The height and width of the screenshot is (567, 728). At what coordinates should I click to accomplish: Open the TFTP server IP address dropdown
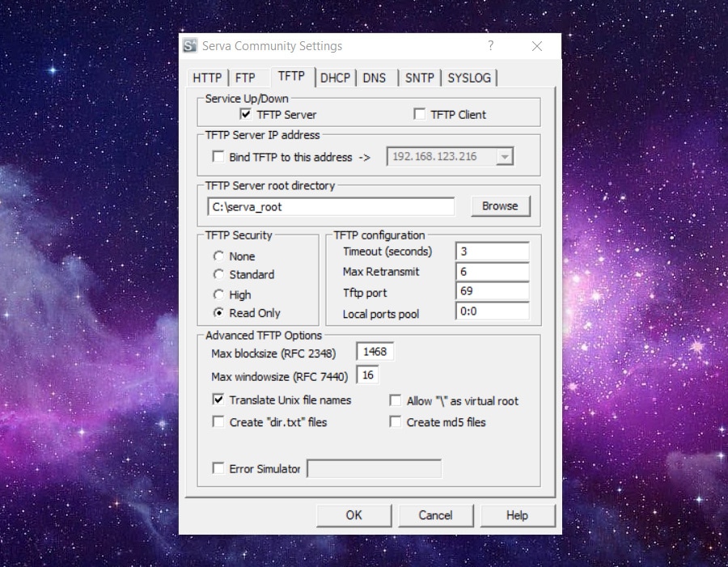click(x=504, y=157)
